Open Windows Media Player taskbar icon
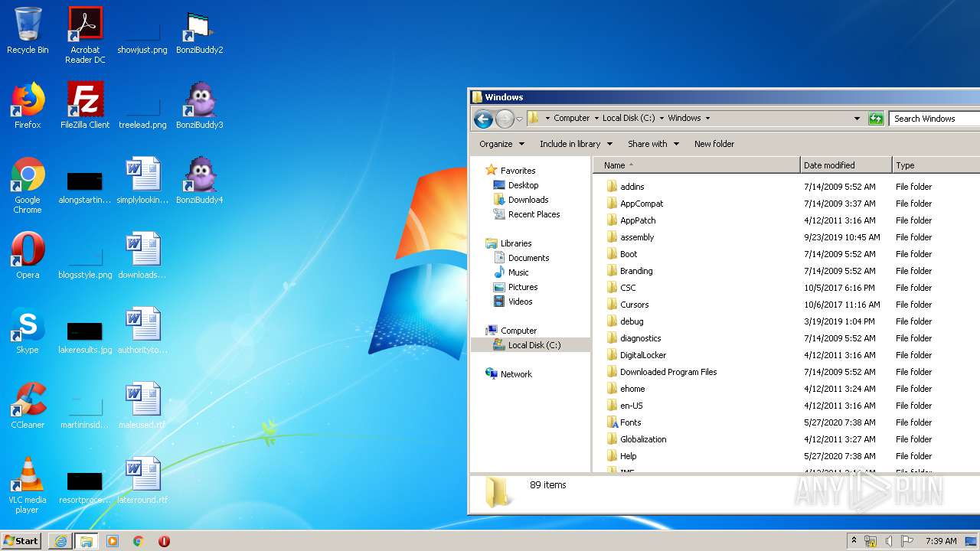 point(113,541)
